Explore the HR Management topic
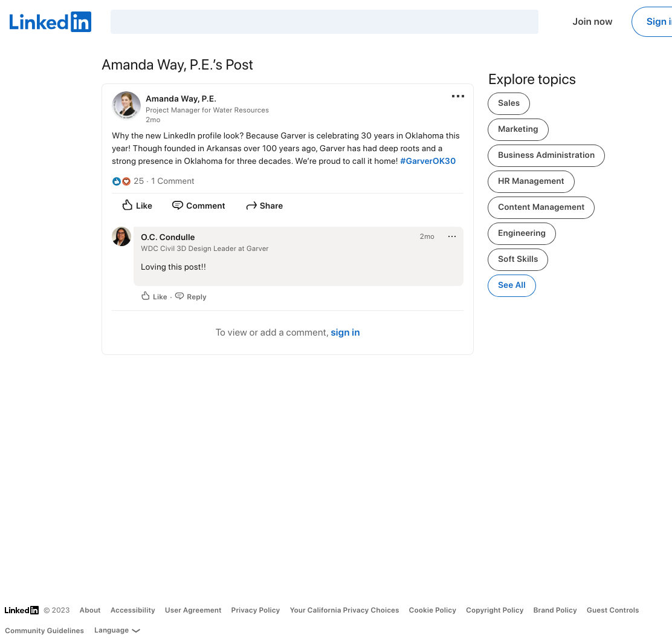The height and width of the screenshot is (641, 672). (x=531, y=181)
